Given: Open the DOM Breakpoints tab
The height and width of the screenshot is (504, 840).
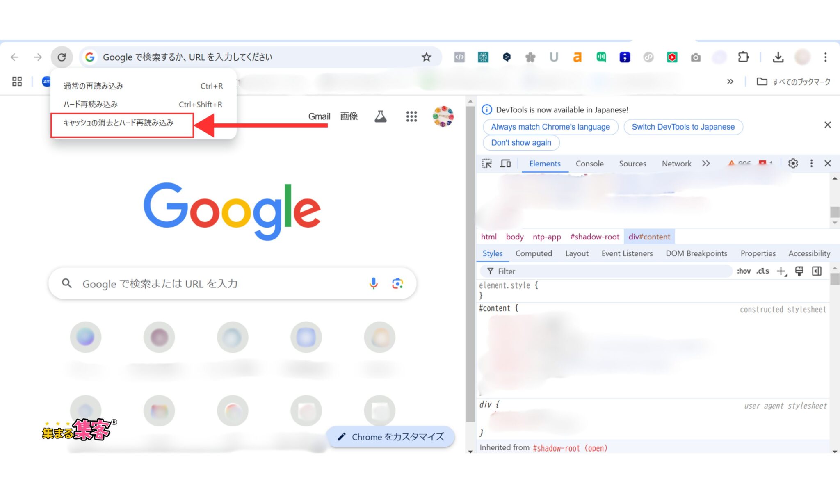Looking at the screenshot, I should point(696,253).
